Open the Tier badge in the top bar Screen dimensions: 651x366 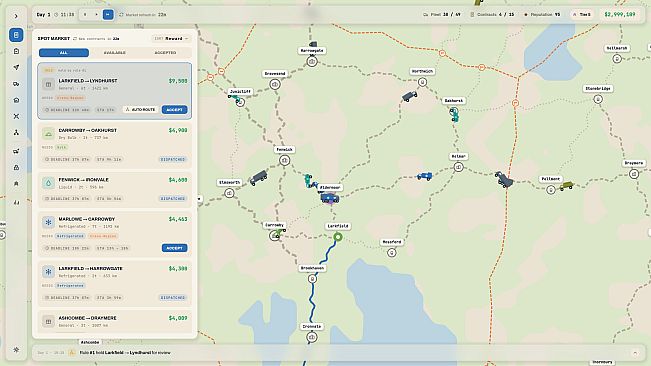pyautogui.click(x=582, y=15)
